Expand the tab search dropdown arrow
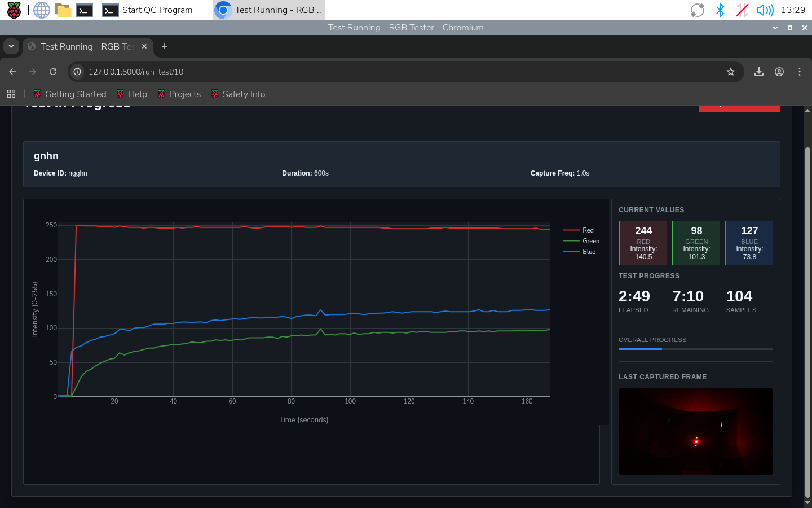The height and width of the screenshot is (508, 812). [11, 46]
